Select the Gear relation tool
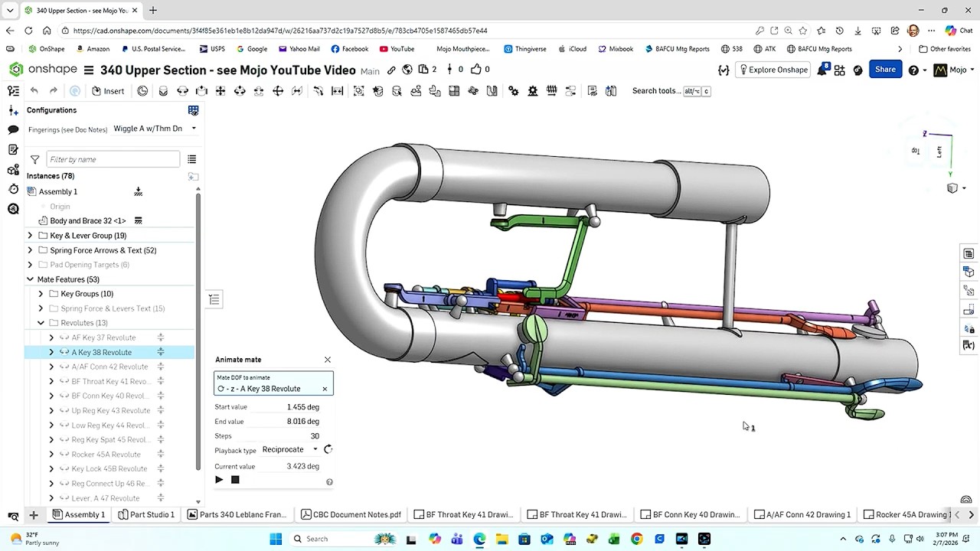Screen dimensions: 980x551 click(x=513, y=90)
